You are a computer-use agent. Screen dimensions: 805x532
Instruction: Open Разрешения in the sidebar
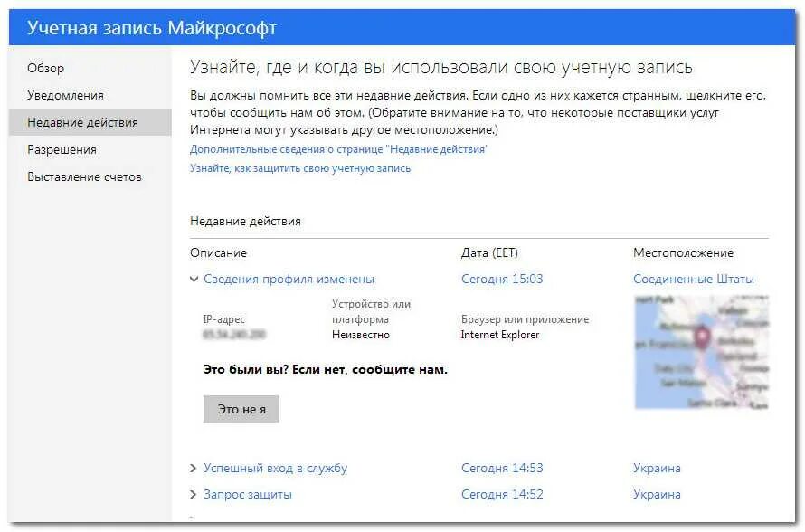point(62,150)
